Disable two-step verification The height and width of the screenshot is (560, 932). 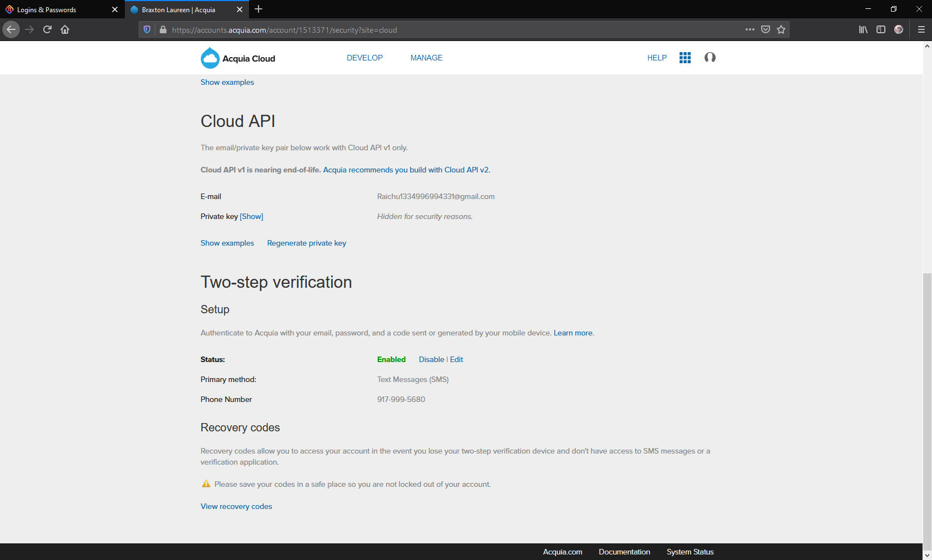432,359
